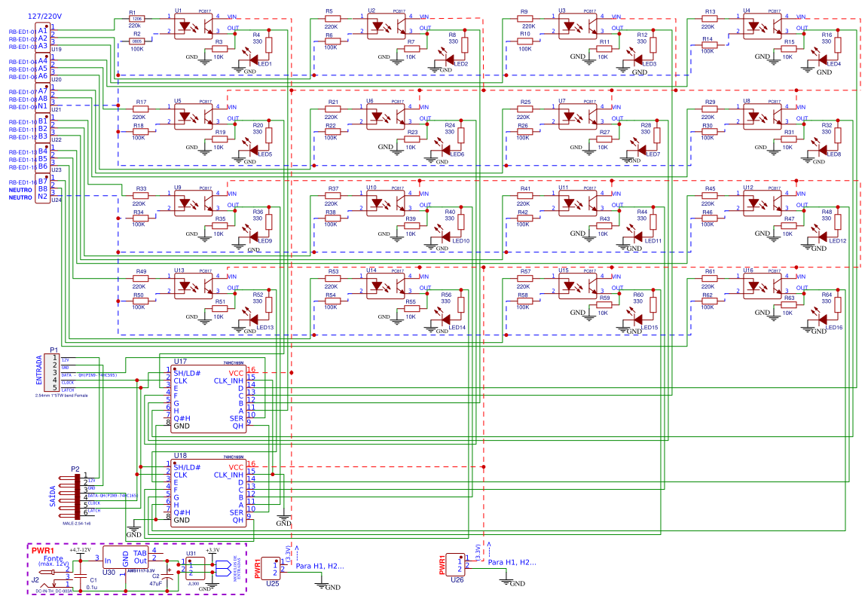Click the LED9 diode symbol
The image size is (868, 602).
(253, 237)
